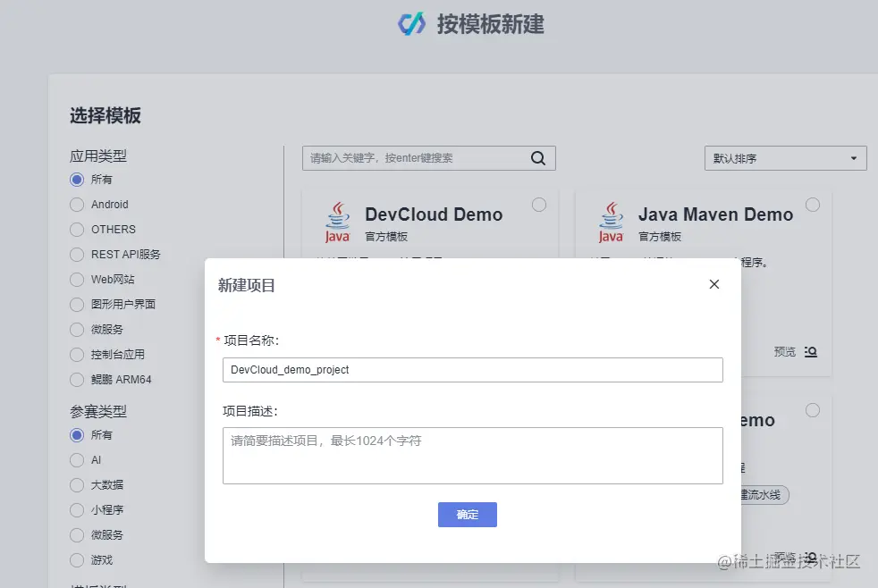Click 官方模板 label under Java Maven Demo
This screenshot has width=878, height=588.
point(660,237)
